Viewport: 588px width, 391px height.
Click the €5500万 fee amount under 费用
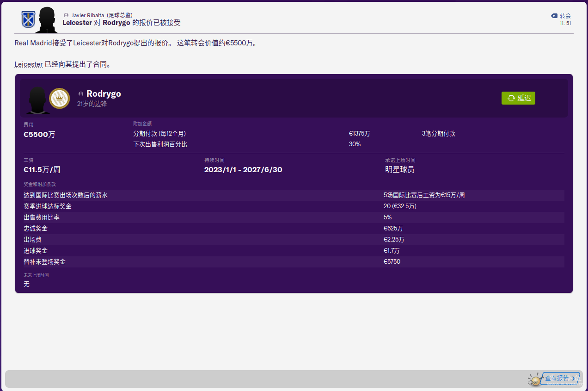pos(39,135)
